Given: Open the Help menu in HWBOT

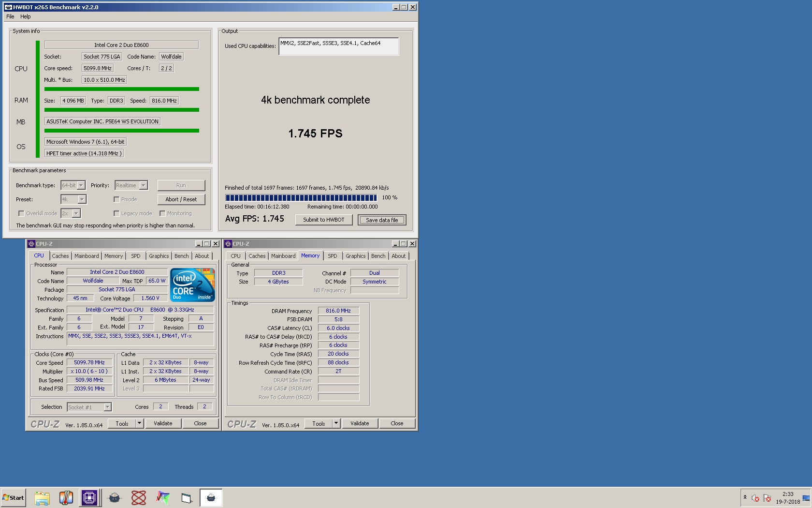Looking at the screenshot, I should (26, 16).
